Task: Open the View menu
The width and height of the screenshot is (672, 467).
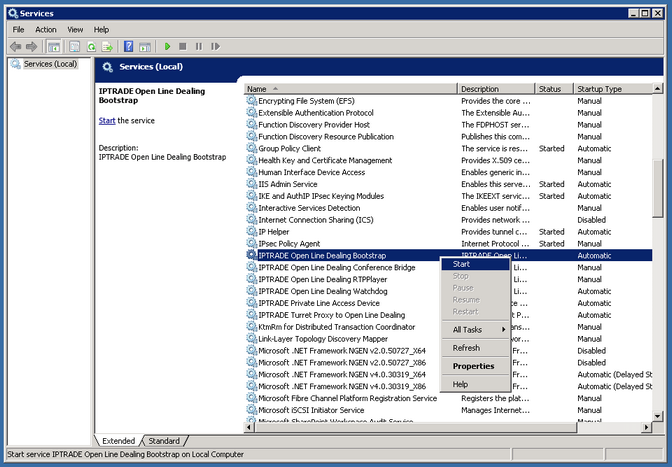Action: pyautogui.click(x=75, y=30)
